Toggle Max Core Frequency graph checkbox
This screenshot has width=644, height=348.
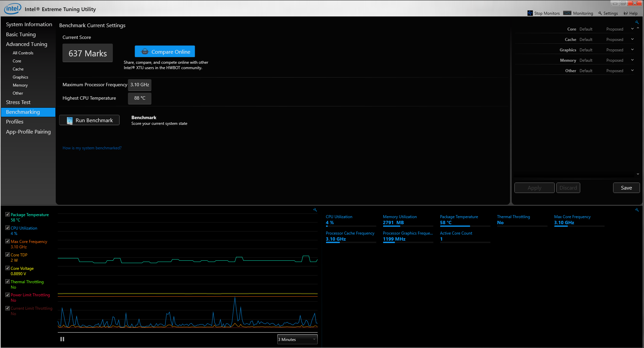coord(7,241)
